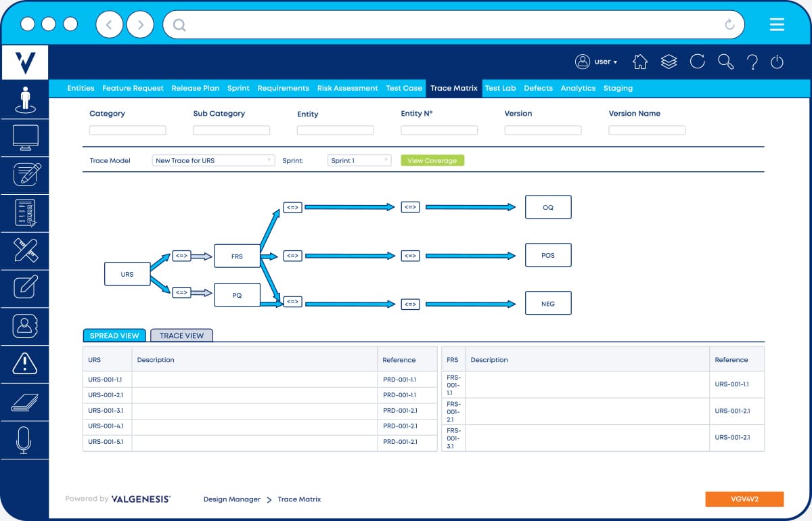Select the OQ node in trace diagram

(548, 207)
